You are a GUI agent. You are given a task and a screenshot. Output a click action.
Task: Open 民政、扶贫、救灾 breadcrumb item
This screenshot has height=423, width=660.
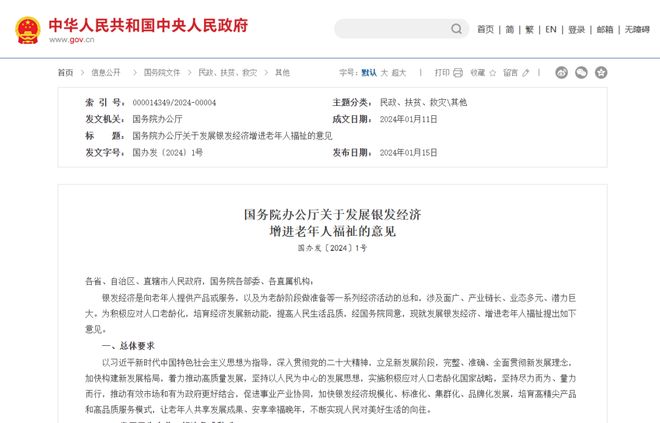[x=227, y=73]
